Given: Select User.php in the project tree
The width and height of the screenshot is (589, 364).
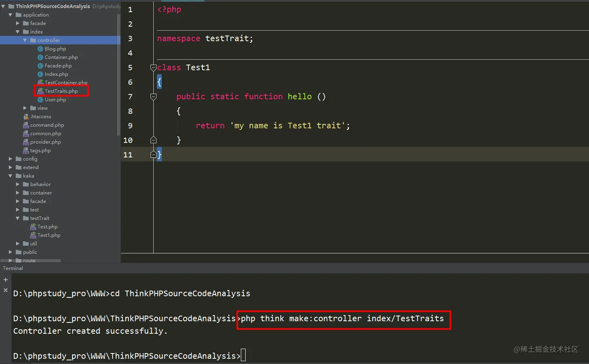Looking at the screenshot, I should (55, 100).
